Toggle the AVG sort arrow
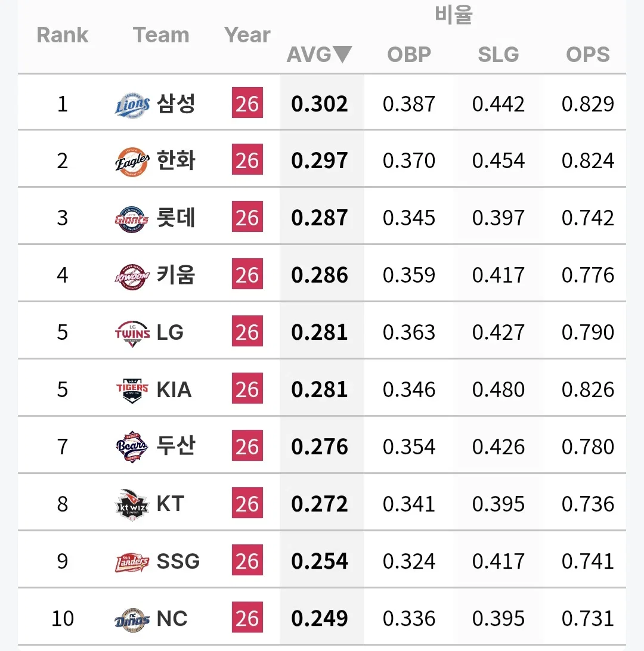Image resolution: width=644 pixels, height=651 pixels. click(x=342, y=54)
